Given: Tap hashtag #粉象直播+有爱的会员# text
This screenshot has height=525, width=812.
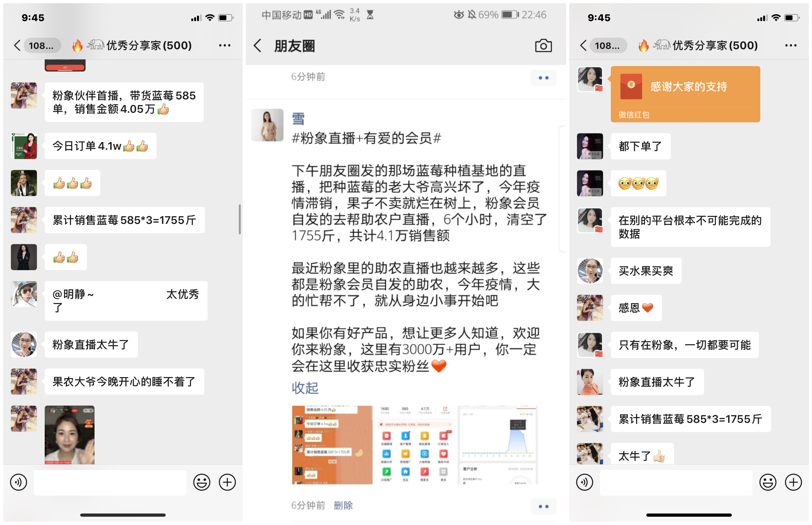Looking at the screenshot, I should point(367,138).
